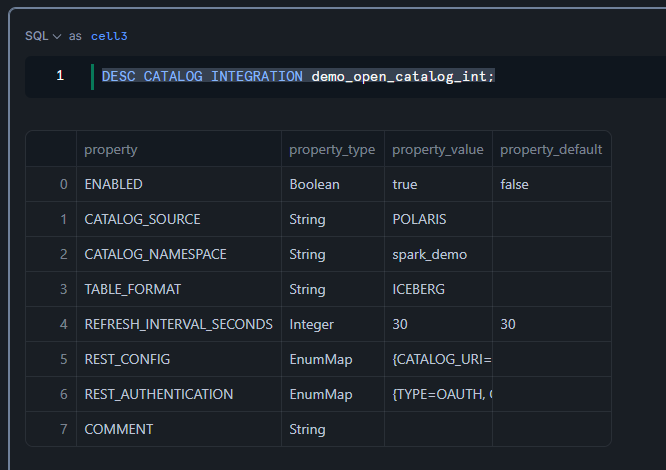Click the property_value column header
Viewport: 666px width, 470px height.
coord(438,149)
